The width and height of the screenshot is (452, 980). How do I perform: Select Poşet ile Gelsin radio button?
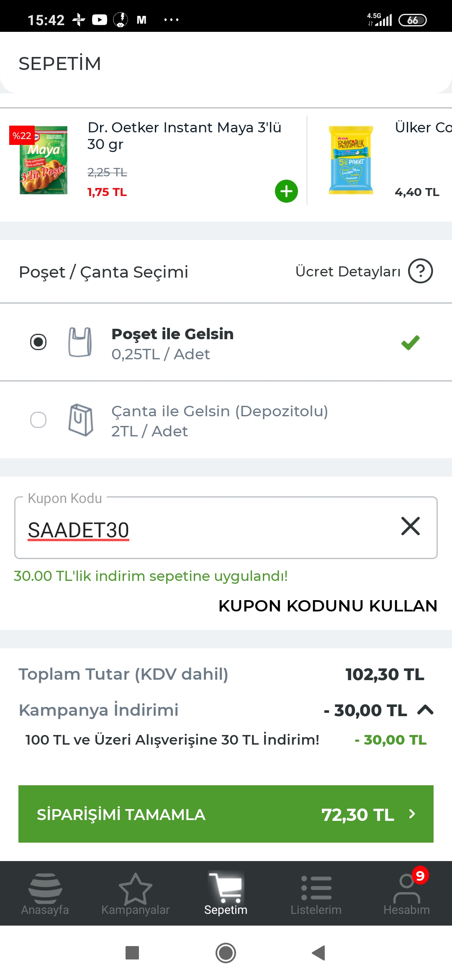(38, 342)
